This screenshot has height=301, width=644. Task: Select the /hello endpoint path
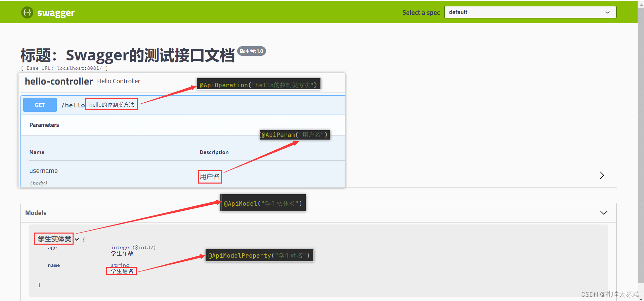pyautogui.click(x=73, y=105)
